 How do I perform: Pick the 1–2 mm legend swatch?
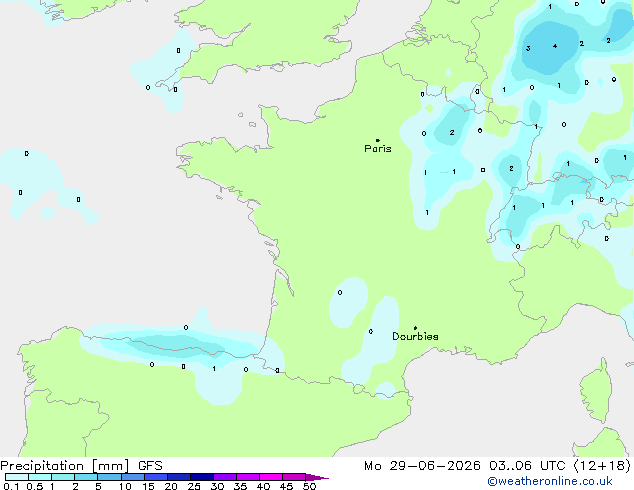(63, 477)
